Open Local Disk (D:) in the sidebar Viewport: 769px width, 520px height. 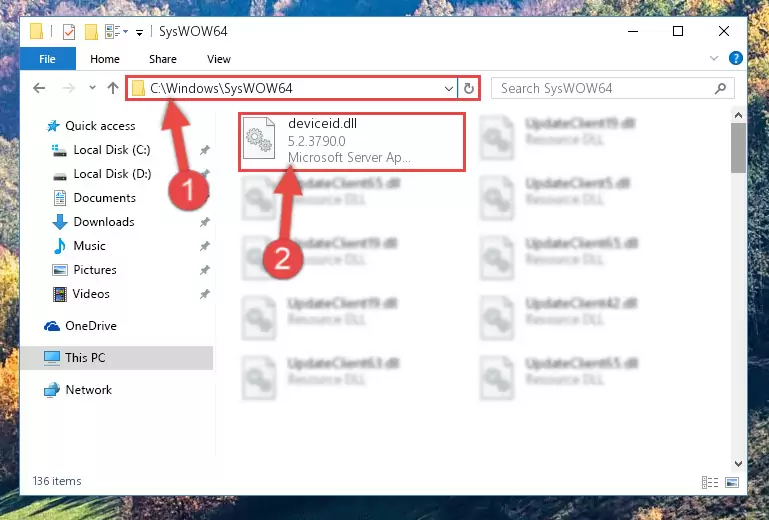pyautogui.click(x=112, y=174)
